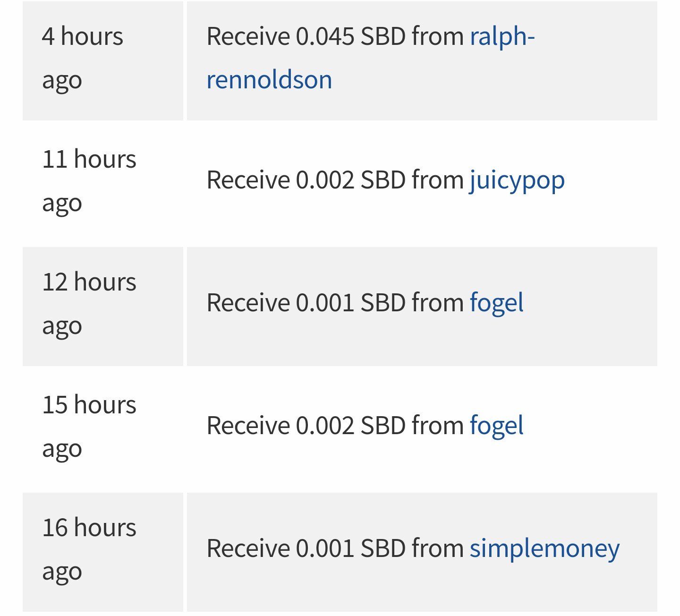Click the '11 hours ago' timestamp cell
The width and height of the screenshot is (680, 616).
point(103,184)
